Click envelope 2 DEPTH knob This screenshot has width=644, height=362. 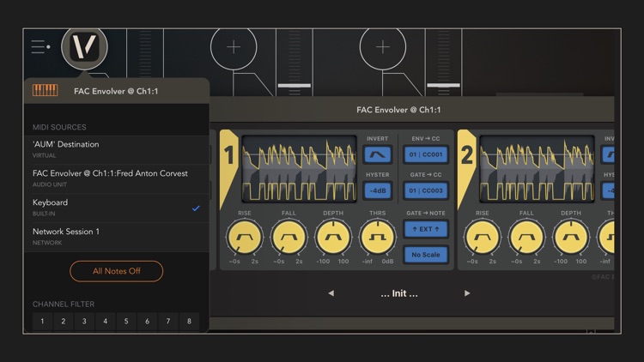pyautogui.click(x=571, y=238)
